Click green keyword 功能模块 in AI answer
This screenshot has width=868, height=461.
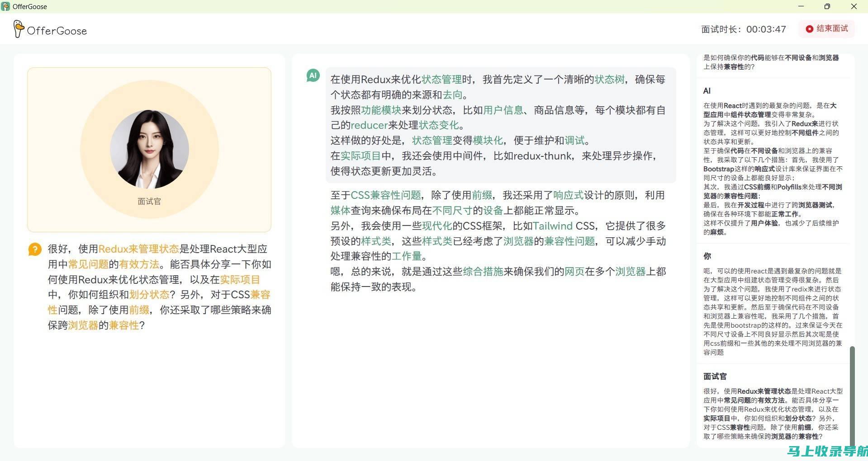click(381, 110)
